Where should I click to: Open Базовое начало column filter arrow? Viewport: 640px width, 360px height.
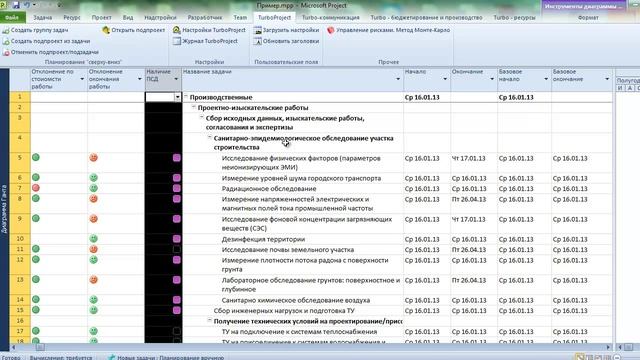point(546,79)
